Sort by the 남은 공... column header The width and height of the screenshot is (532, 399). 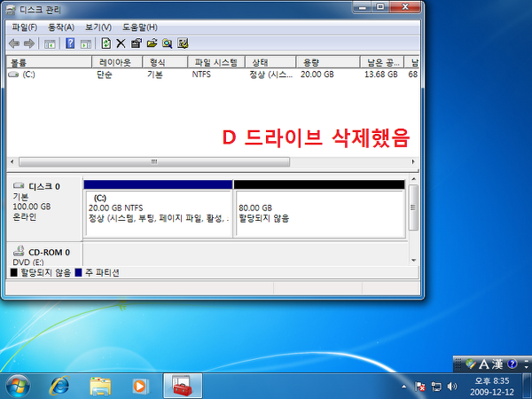click(382, 62)
